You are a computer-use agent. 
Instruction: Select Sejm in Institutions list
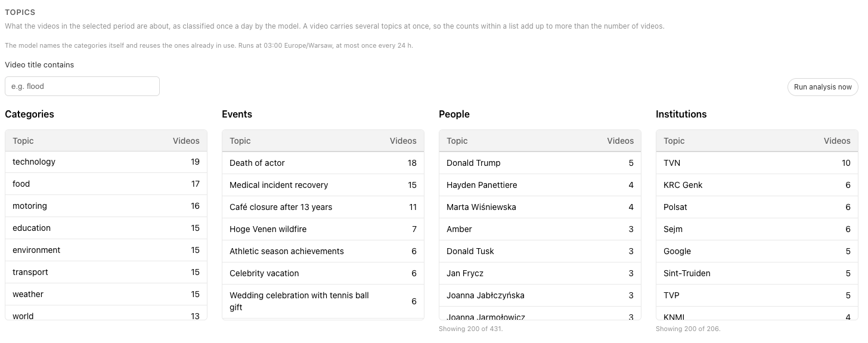pos(757,229)
